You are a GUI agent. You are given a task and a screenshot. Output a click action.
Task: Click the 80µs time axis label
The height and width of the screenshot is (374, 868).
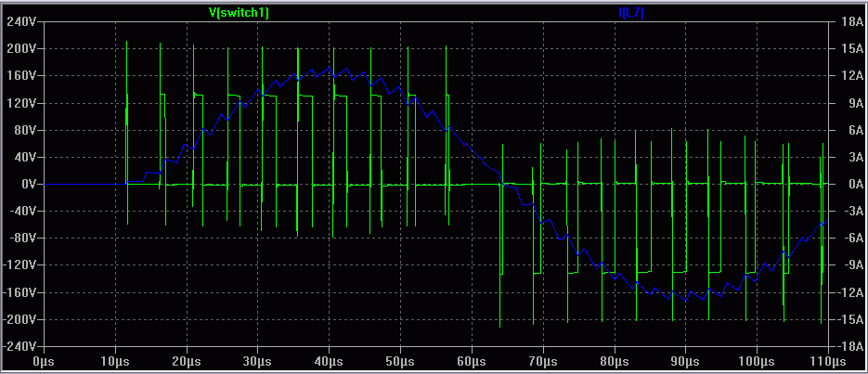click(615, 362)
